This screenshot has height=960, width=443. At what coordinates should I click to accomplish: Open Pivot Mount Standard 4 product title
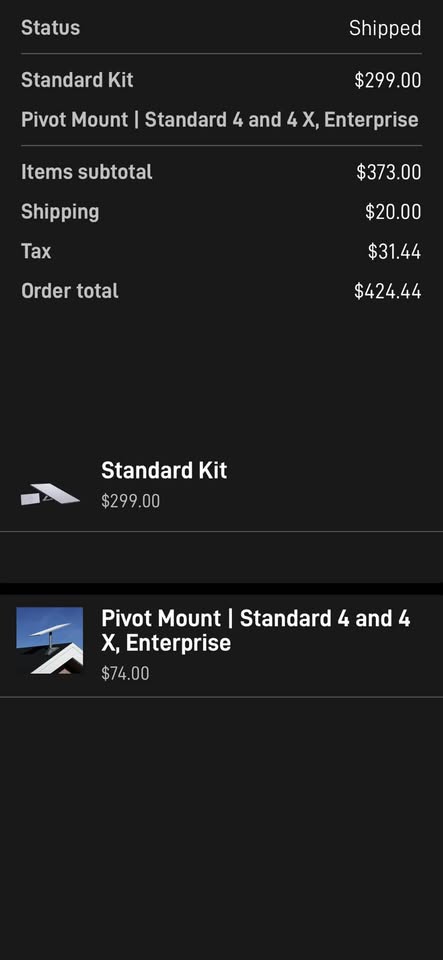[256, 630]
